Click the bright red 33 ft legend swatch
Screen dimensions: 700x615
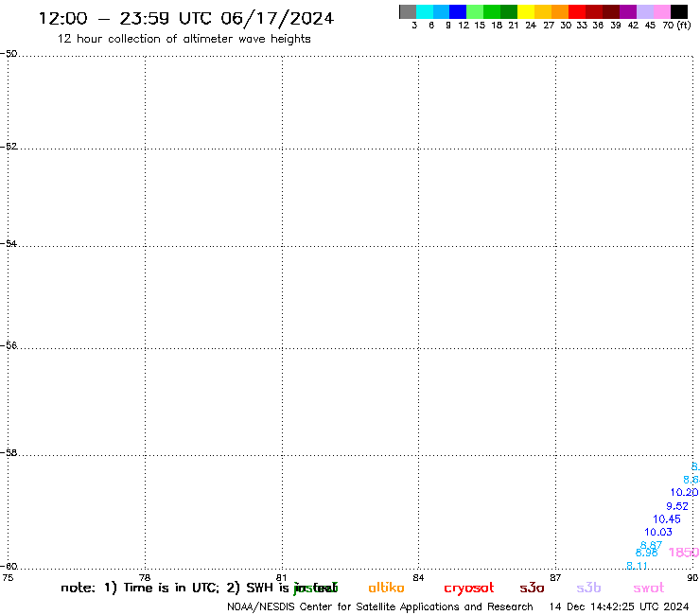[577, 11]
